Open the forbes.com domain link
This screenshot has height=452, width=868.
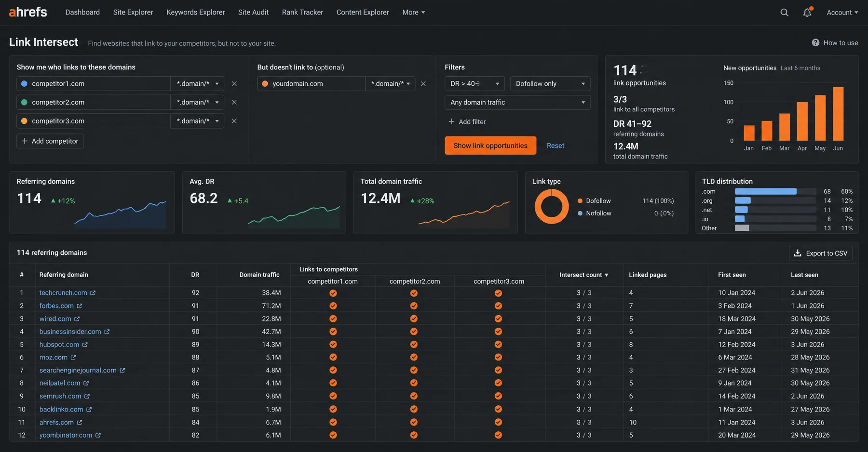pyautogui.click(x=56, y=306)
